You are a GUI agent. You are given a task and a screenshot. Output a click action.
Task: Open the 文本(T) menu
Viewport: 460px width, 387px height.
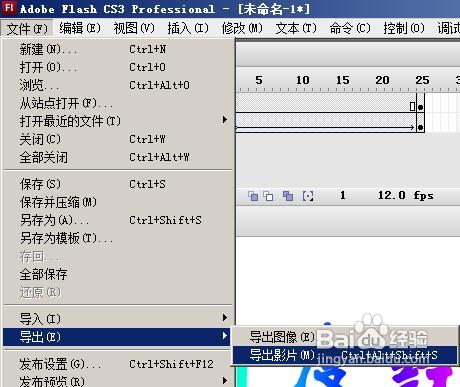coord(296,28)
